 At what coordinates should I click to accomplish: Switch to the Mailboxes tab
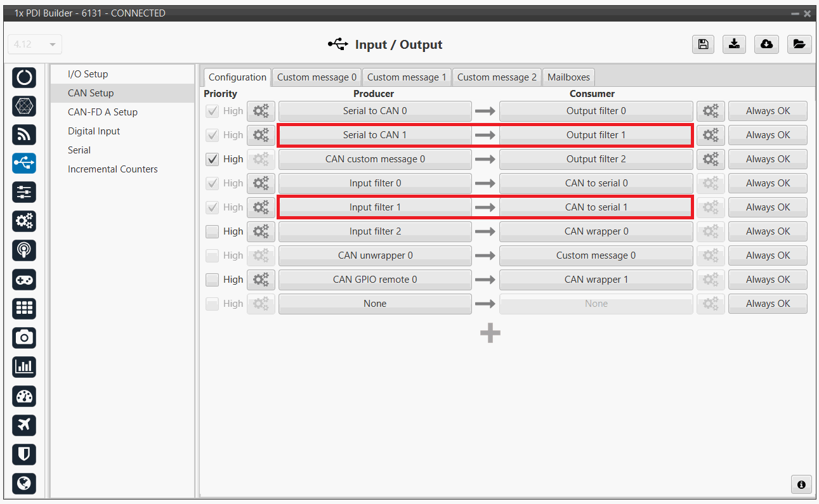pos(568,77)
